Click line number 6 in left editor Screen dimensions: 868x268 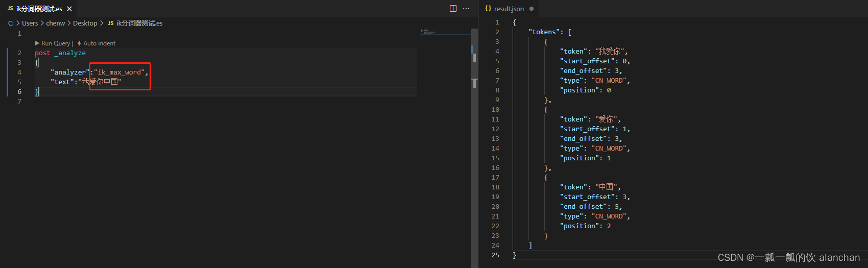pos(19,92)
